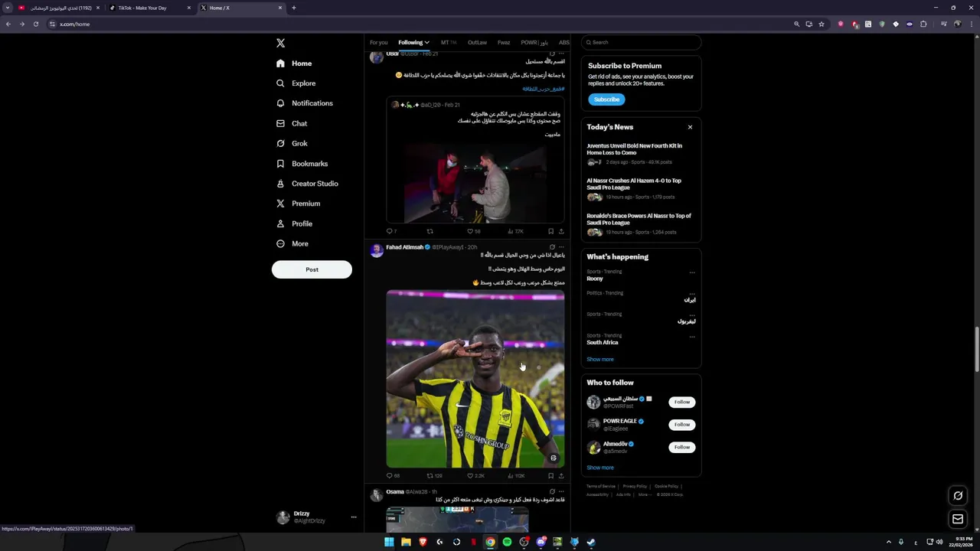The width and height of the screenshot is (980, 551).
Task: Like Fahad Atimsah's post with 2.2K likes
Action: pos(475,476)
